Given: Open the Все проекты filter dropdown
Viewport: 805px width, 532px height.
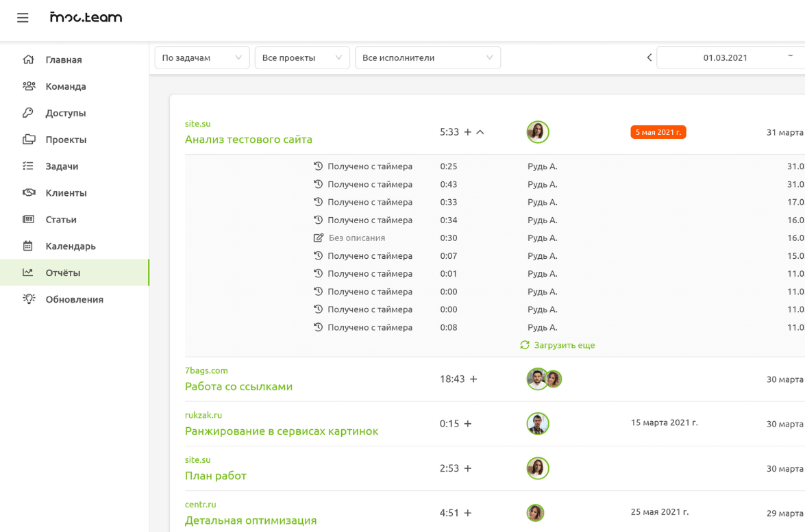Looking at the screenshot, I should 302,58.
